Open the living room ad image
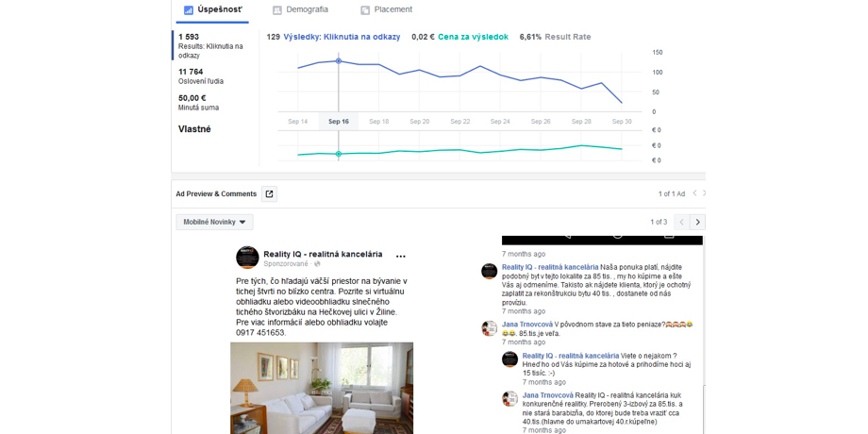868x434 pixels. pyautogui.click(x=322, y=387)
